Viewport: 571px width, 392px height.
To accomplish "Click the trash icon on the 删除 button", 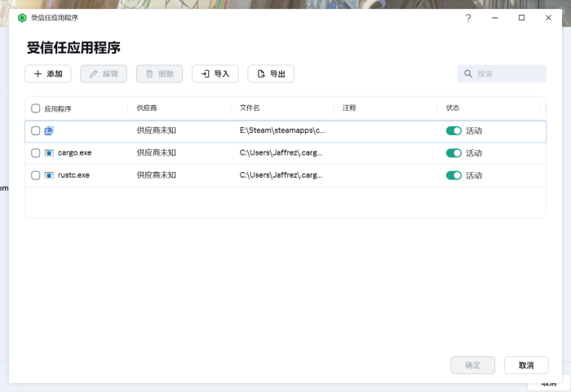I will [149, 74].
